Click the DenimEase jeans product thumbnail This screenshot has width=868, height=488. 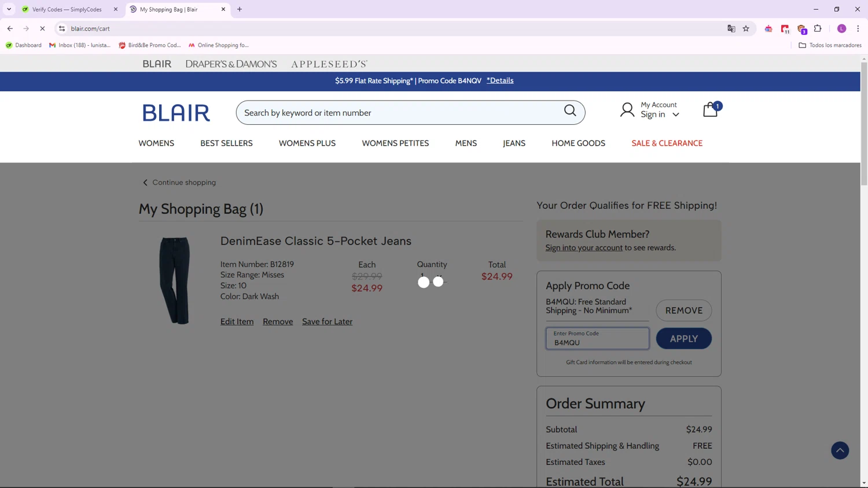tap(175, 280)
